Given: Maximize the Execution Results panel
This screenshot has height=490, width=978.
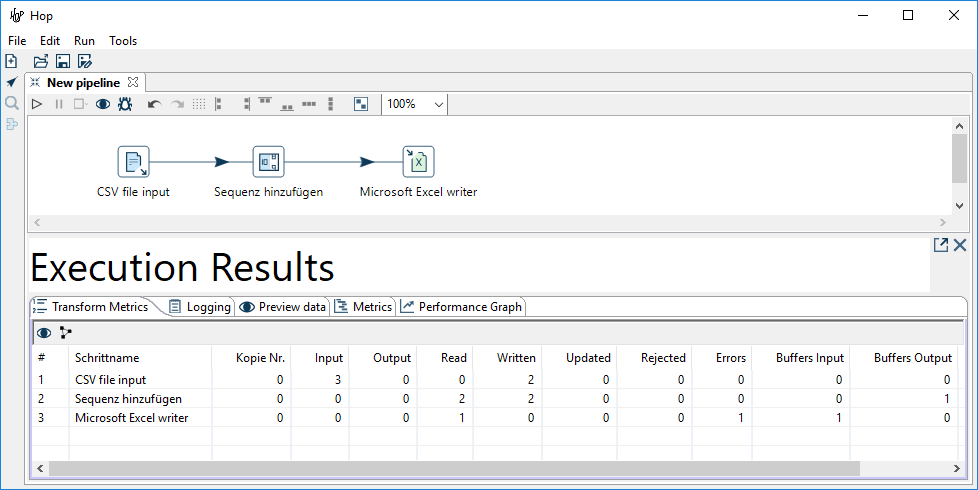Looking at the screenshot, I should coord(941,245).
